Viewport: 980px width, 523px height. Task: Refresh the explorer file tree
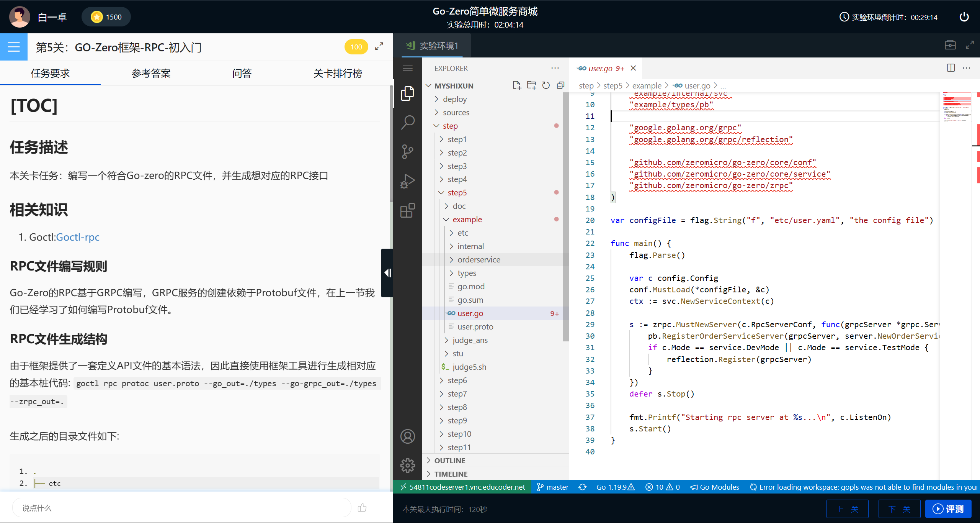coord(546,85)
